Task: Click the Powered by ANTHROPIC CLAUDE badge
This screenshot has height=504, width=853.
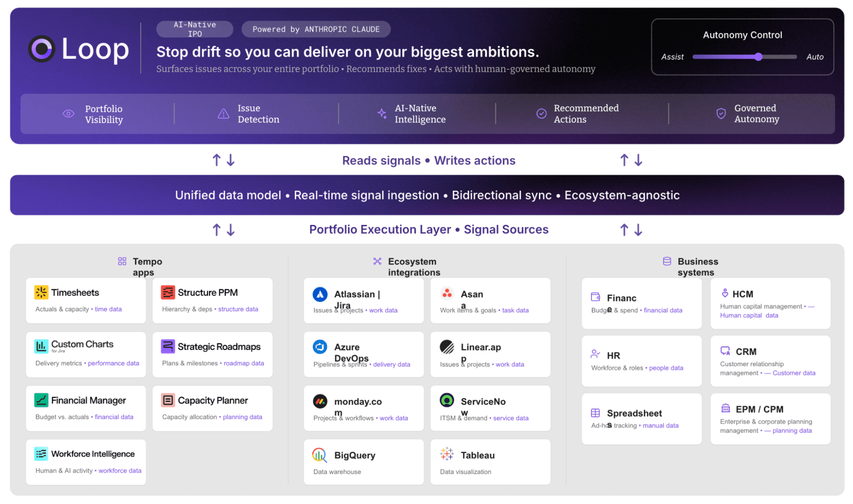Action: pos(316,29)
